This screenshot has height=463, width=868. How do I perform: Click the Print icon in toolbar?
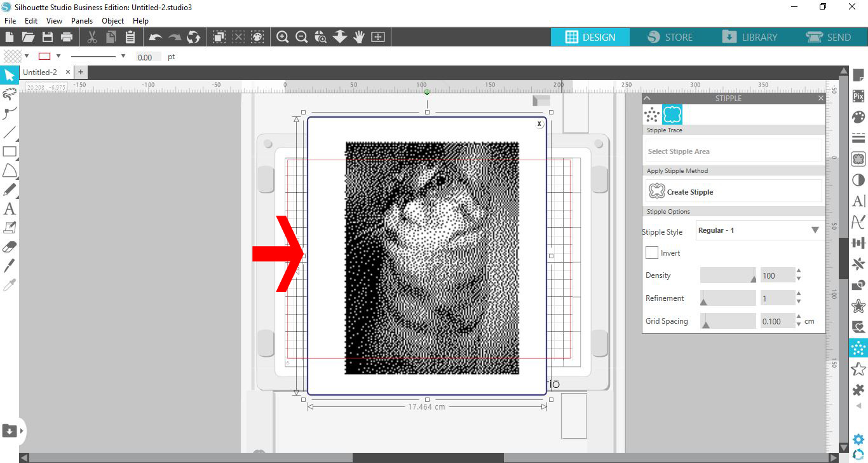point(67,37)
